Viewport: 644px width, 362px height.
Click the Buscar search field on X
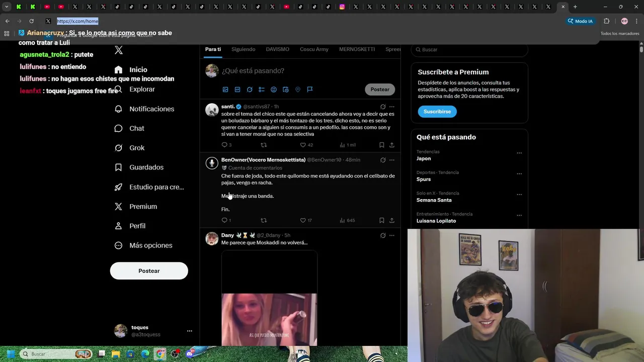(x=469, y=50)
